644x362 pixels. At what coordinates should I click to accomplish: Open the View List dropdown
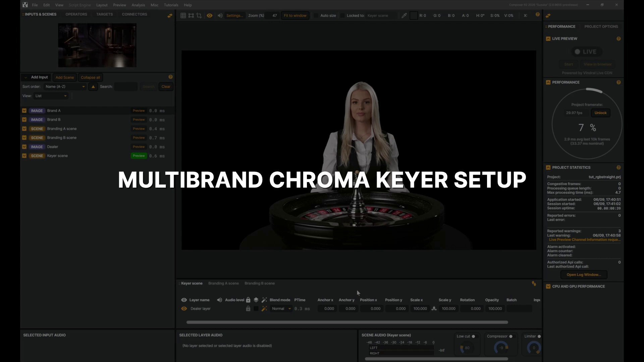51,96
